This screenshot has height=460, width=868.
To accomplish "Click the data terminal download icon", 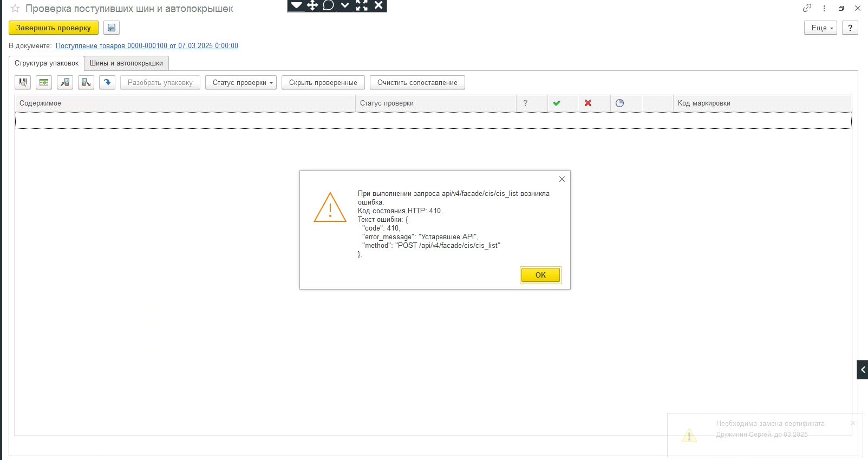I will [x=86, y=82].
